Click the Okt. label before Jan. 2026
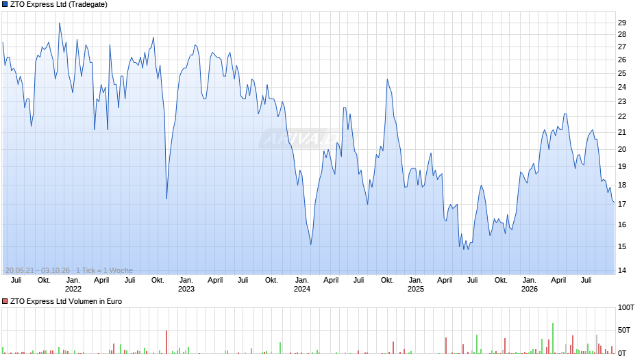Screen dimensions: 644x360 point(501,280)
